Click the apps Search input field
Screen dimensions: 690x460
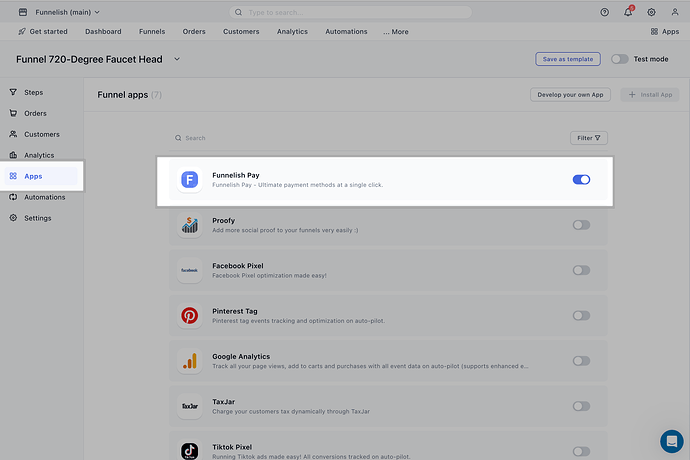coord(300,138)
